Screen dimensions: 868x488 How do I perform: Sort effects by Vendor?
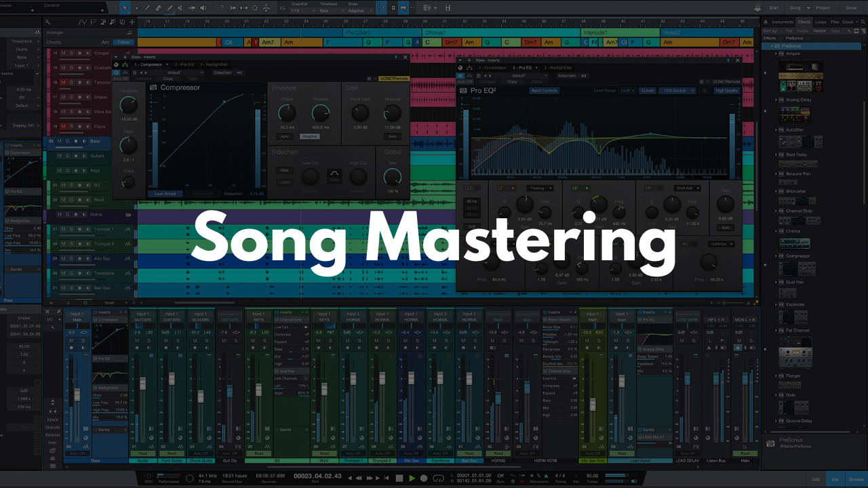click(820, 30)
